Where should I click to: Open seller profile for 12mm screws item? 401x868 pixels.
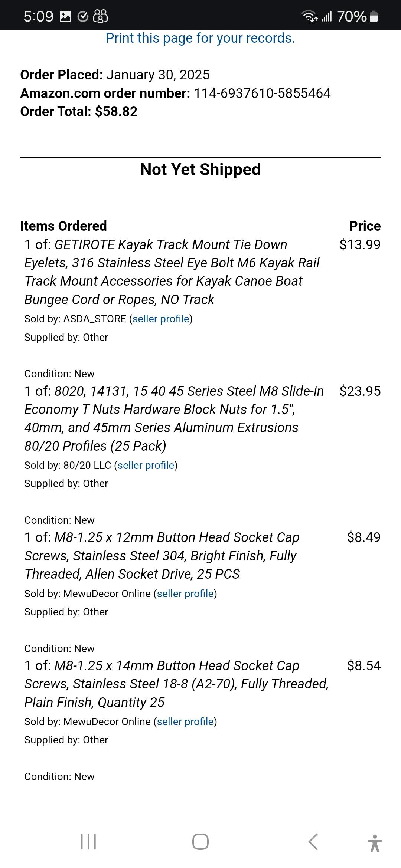point(185,594)
